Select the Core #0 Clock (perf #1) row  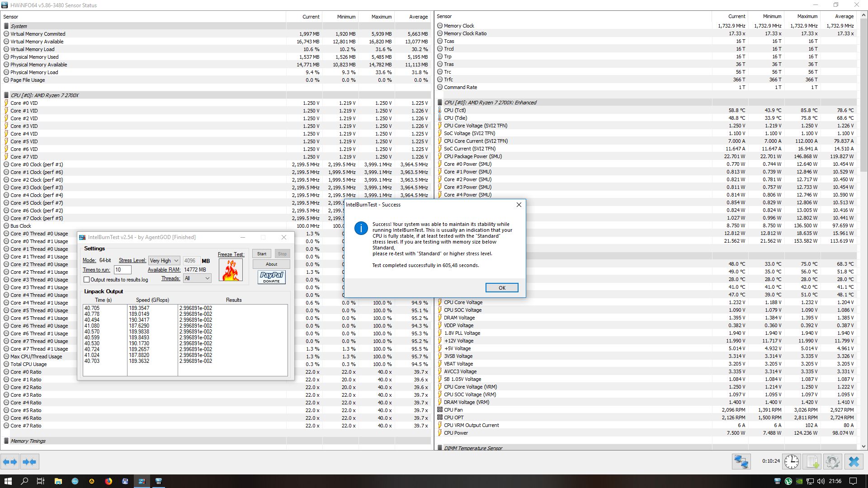[216, 164]
